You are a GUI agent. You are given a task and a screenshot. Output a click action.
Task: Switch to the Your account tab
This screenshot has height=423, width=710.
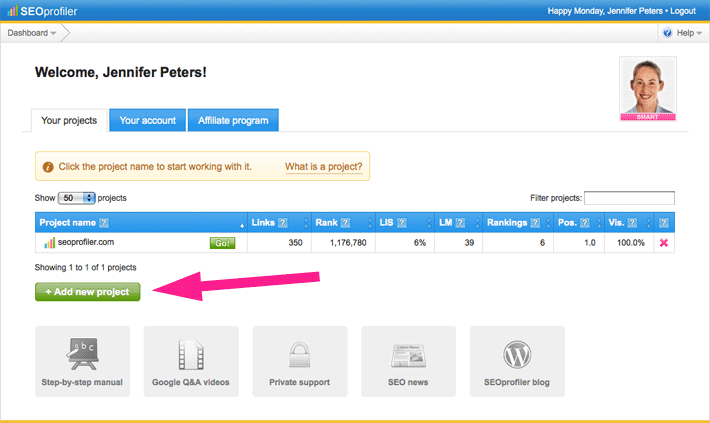pos(147,120)
